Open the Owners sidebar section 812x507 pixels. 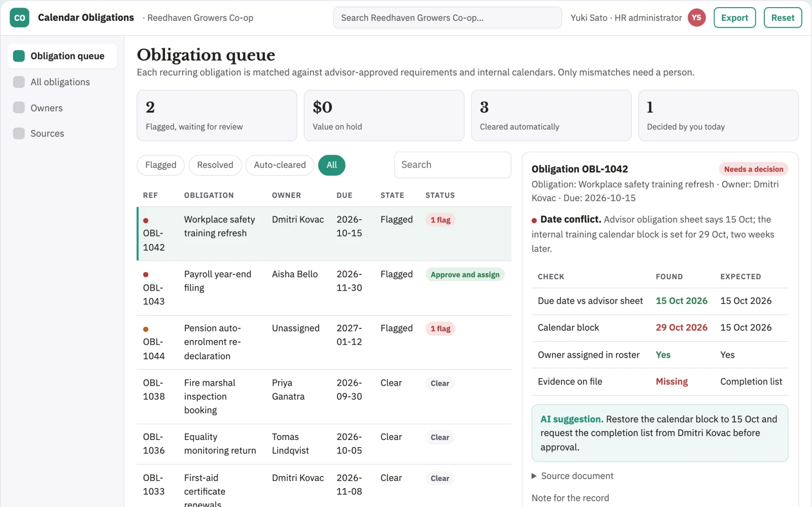[62, 108]
